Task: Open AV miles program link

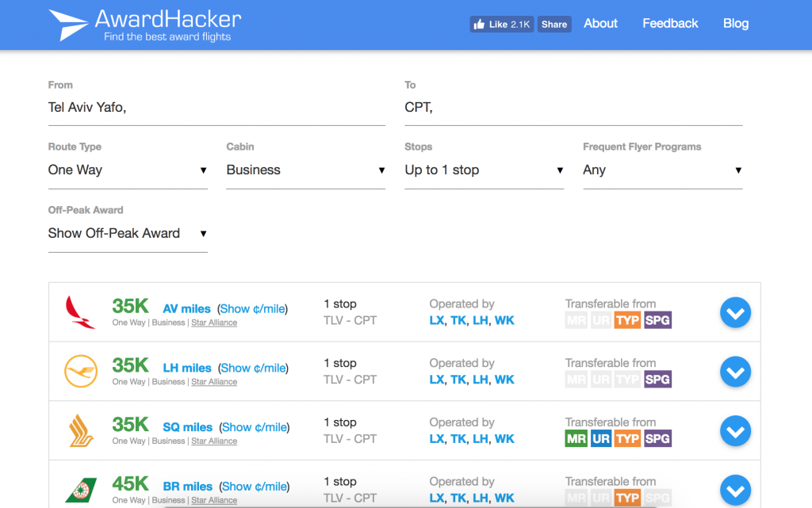Action: (x=186, y=309)
